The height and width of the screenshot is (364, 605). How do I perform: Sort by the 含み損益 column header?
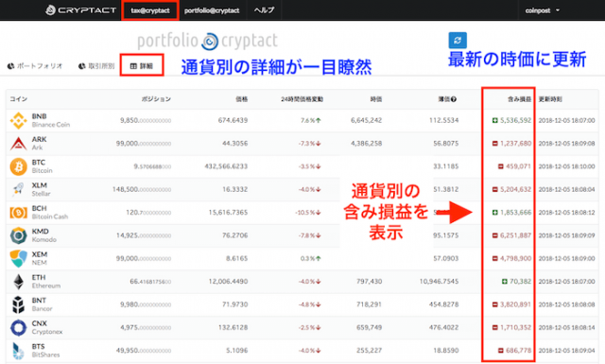(519, 99)
